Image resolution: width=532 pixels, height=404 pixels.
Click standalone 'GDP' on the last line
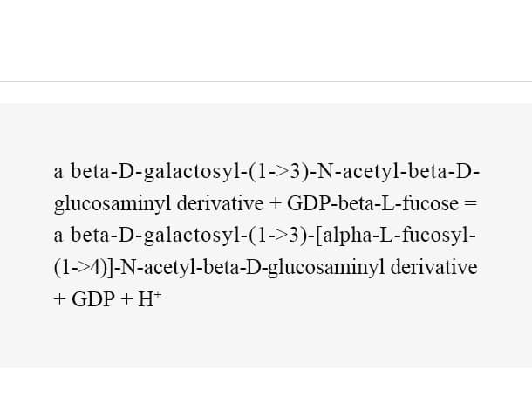coord(93,299)
